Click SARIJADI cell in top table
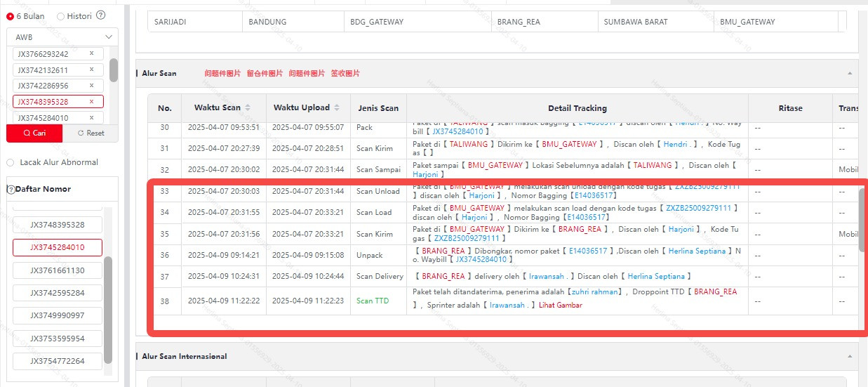The image size is (868, 387). point(194,22)
